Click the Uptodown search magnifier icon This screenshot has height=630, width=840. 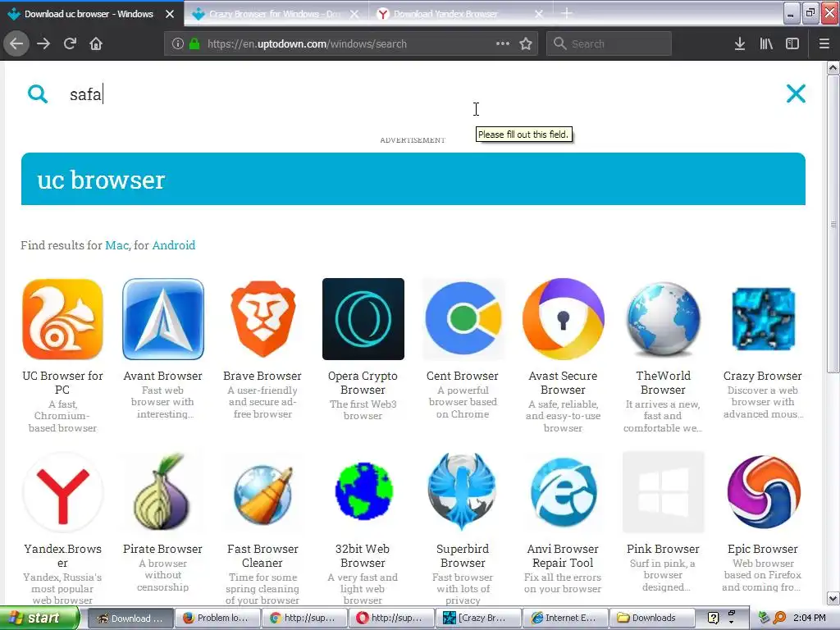click(x=38, y=94)
